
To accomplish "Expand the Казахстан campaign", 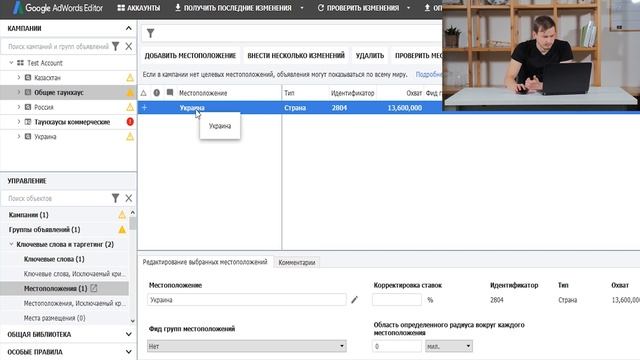I will pos(18,78).
